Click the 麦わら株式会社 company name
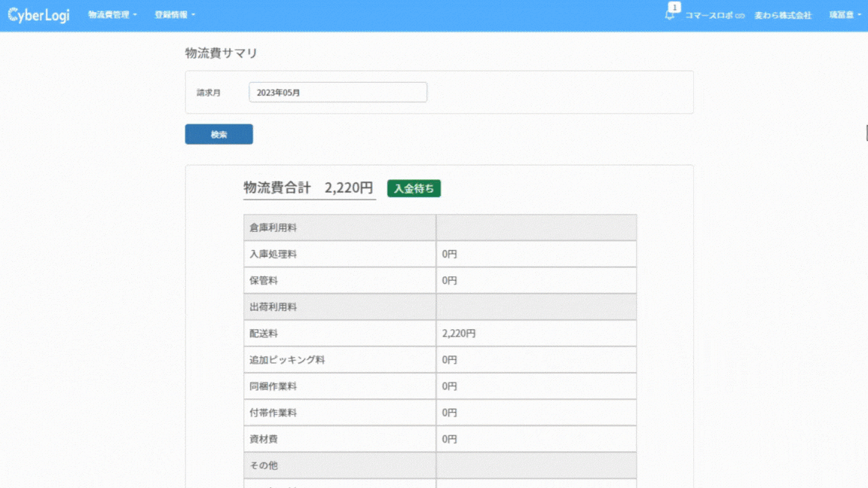The image size is (868, 488). (783, 16)
